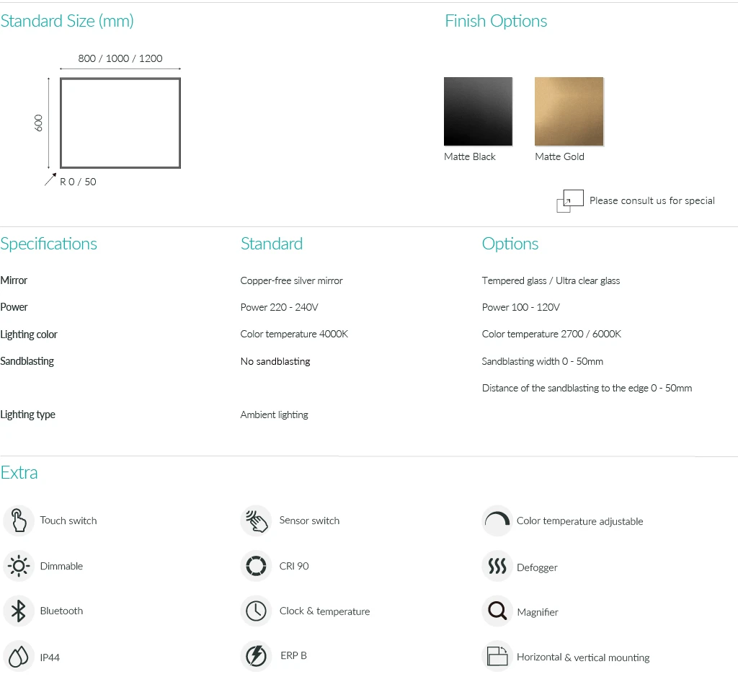Click the Magnifier search icon
The width and height of the screenshot is (738, 700).
point(497,612)
